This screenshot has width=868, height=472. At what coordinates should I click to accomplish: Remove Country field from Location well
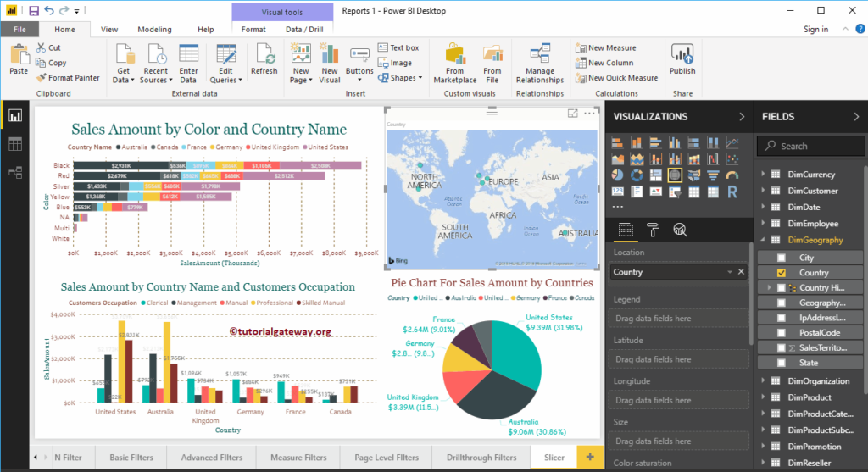pyautogui.click(x=741, y=272)
